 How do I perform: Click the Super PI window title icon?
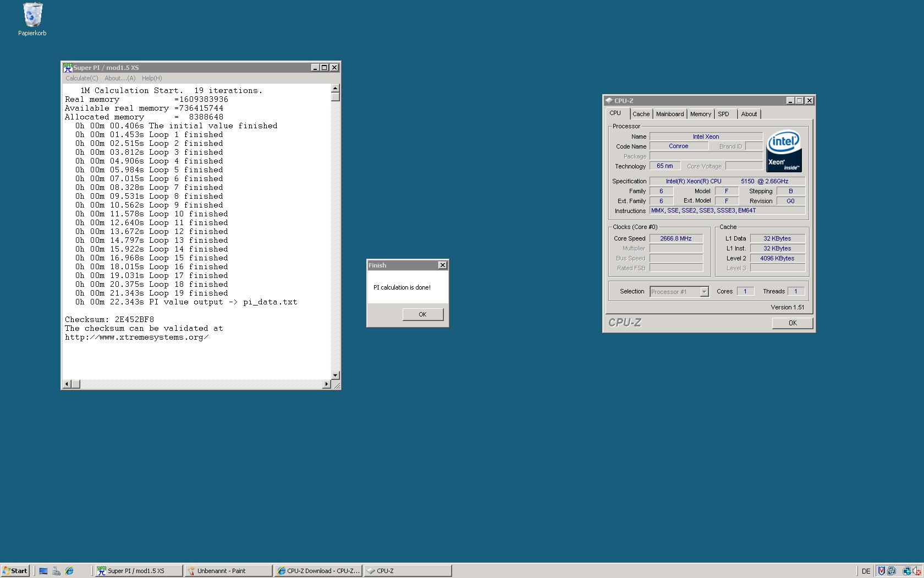pos(68,68)
